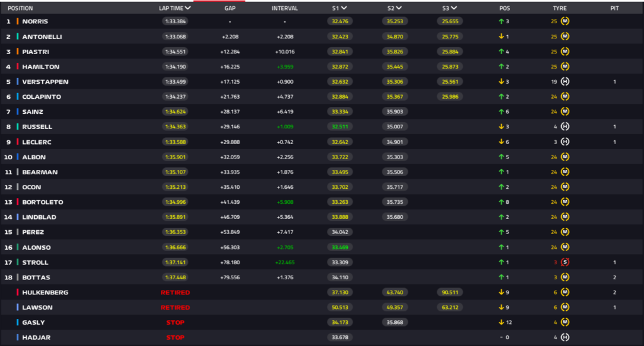
Task: Select driver LINDBLAD in the standings
Action: (39, 217)
